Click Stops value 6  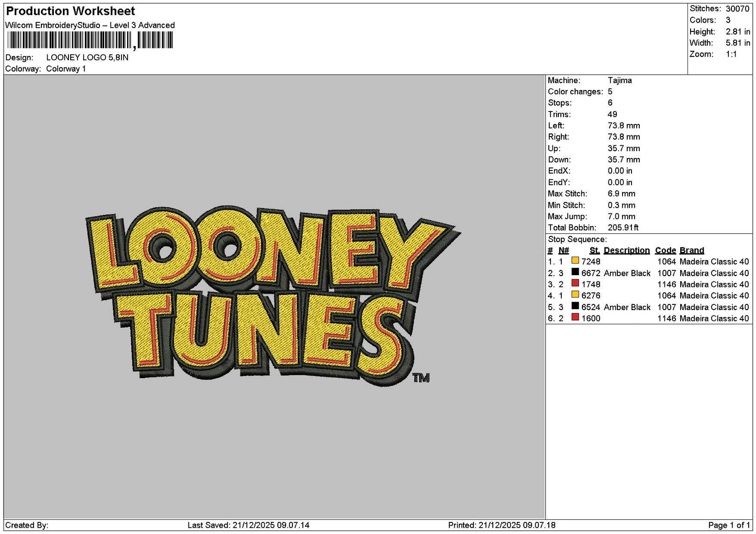[610, 103]
